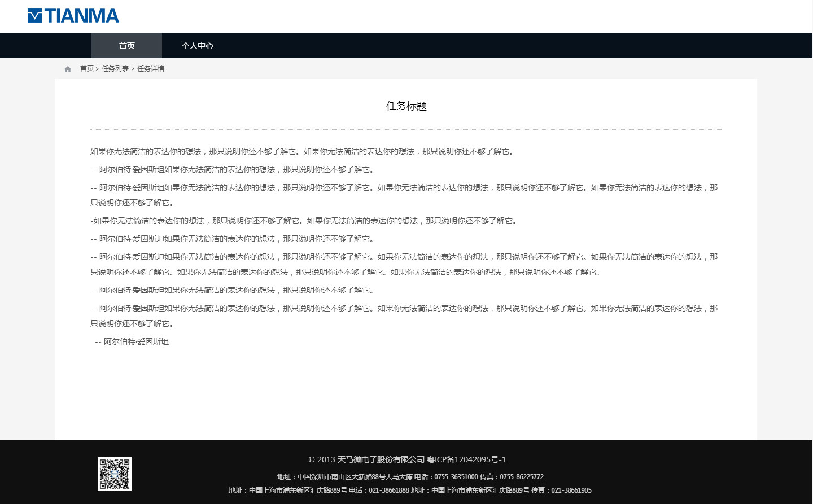Click the Shenzhen fax number 0755-86225772
This screenshot has width=813, height=504.
[521, 476]
